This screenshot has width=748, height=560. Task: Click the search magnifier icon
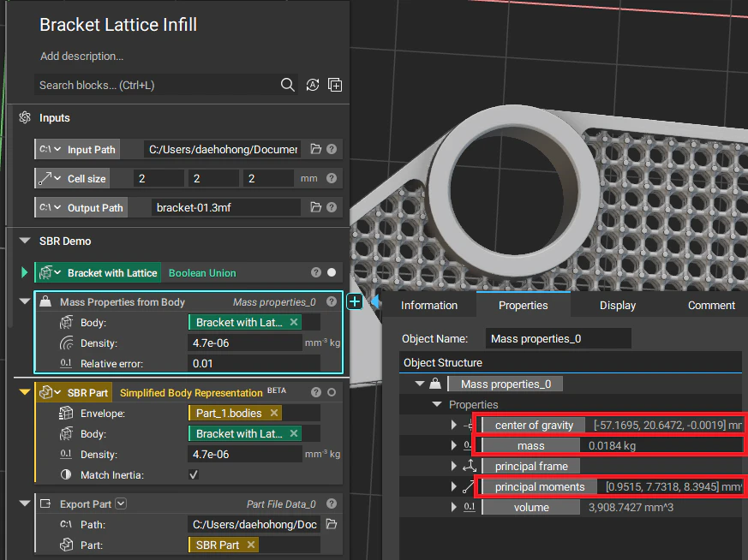tap(287, 85)
